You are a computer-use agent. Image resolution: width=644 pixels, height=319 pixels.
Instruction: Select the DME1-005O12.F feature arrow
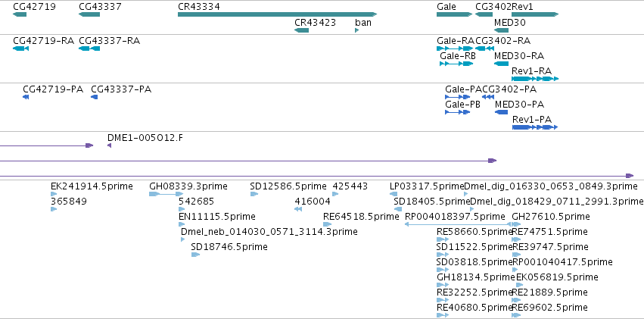pyautogui.click(x=109, y=145)
